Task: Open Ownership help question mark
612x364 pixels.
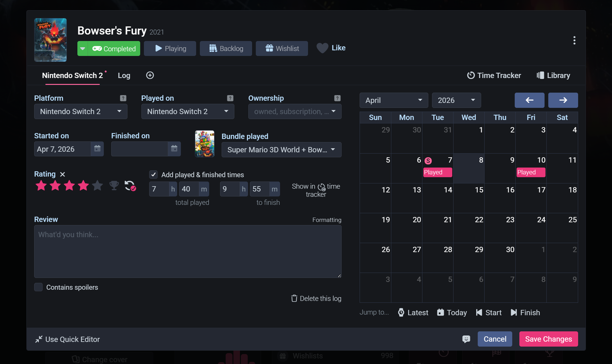Action: click(x=337, y=98)
